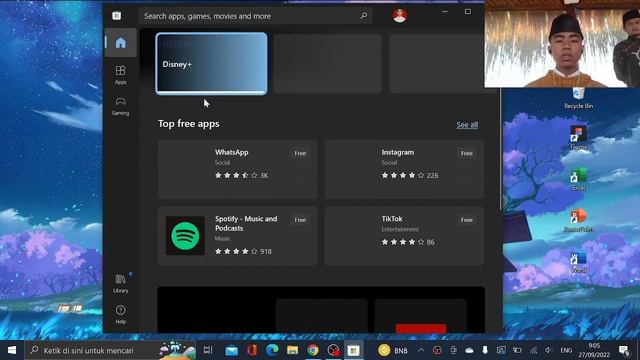Image resolution: width=640 pixels, height=360 pixels.
Task: Open Task View on the taskbar
Action: 208,350
